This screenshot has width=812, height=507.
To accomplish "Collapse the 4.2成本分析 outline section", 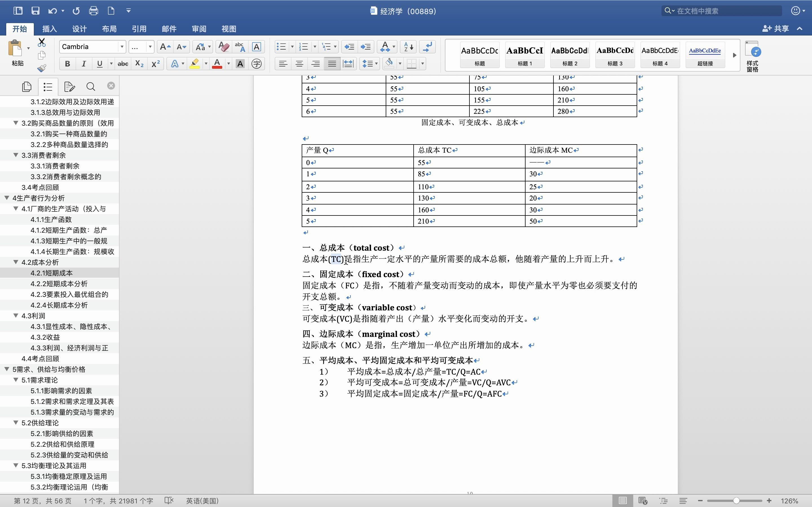I will pyautogui.click(x=16, y=262).
